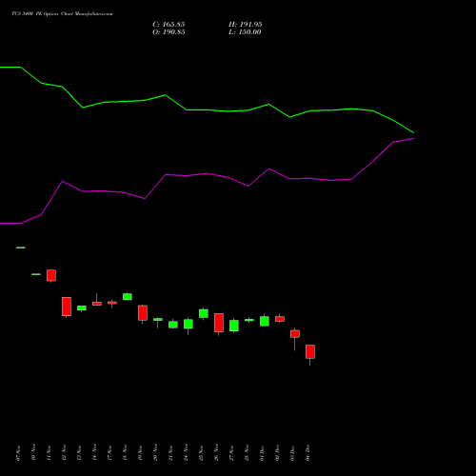Click the '13 Nov' date label
Viewport: 476px width, 476px height.
[x=79, y=453]
